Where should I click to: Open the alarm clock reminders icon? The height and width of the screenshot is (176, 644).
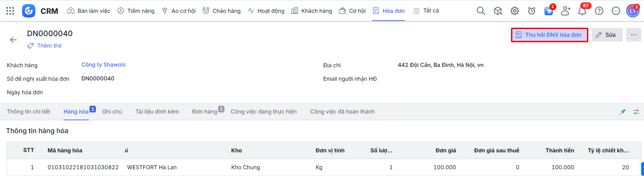click(531, 11)
